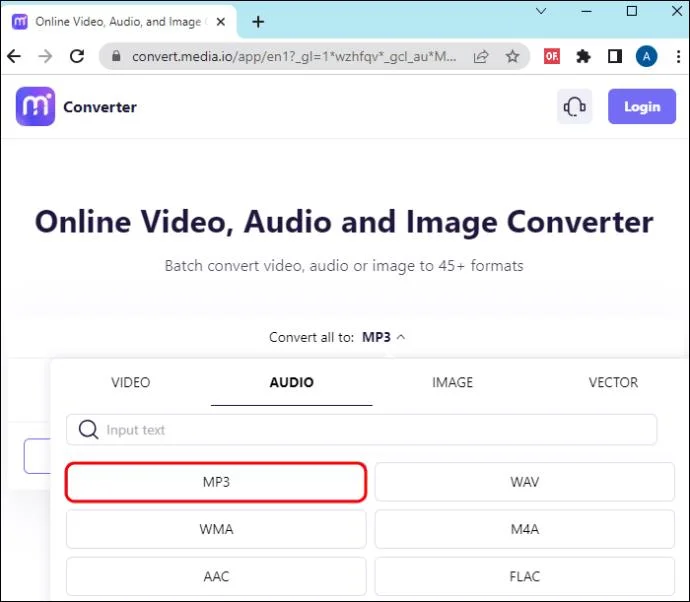Image resolution: width=690 pixels, height=602 pixels.
Task: Select the Online Video, Audio browser tab
Action: coord(118,22)
